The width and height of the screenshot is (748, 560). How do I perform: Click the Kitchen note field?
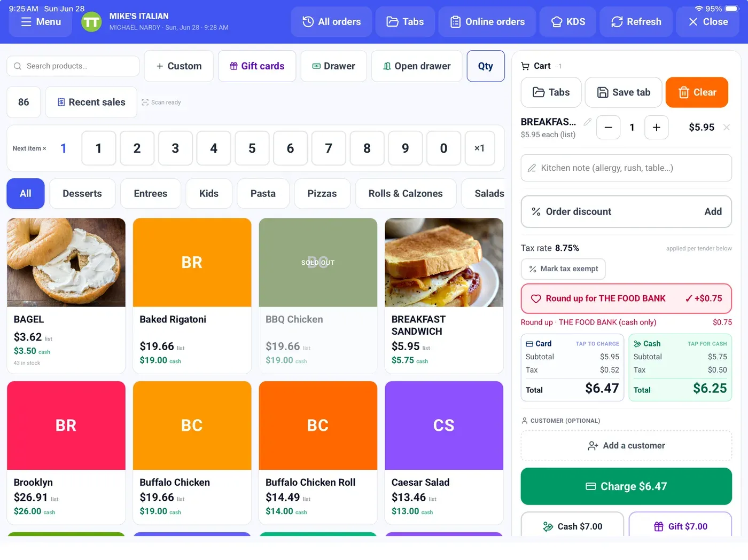pos(626,168)
